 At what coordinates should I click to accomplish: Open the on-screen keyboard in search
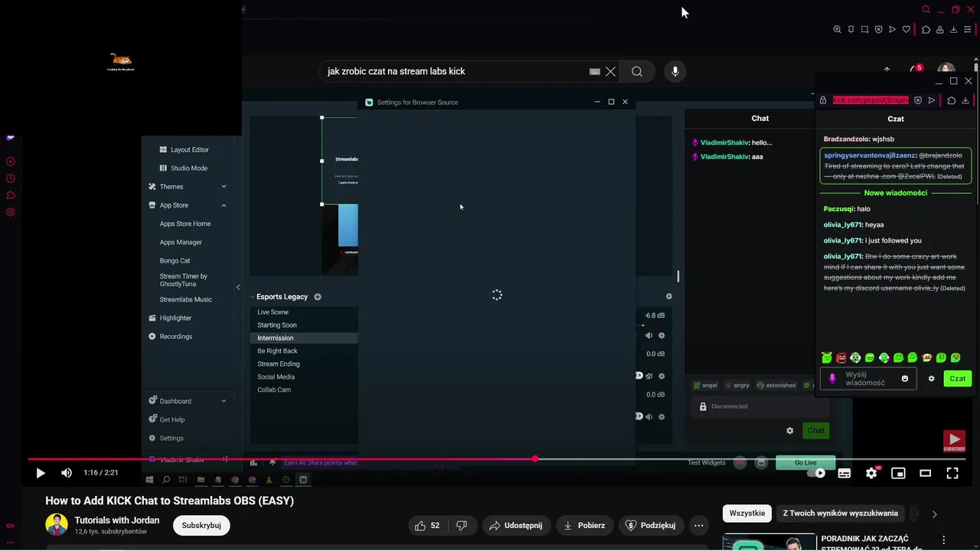coord(594,71)
